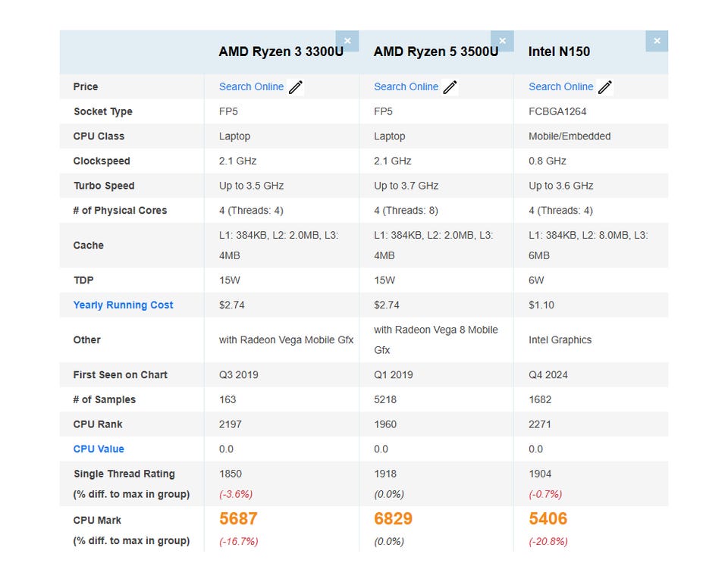
Task: Click the Q4 2024 first seen value
Action: coord(548,374)
